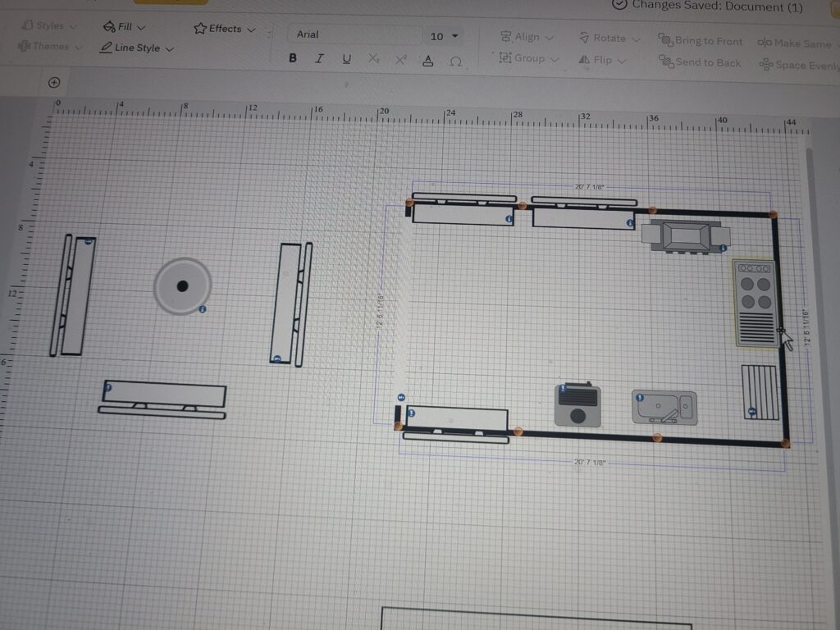
Task: Click Bring to Front button
Action: click(701, 41)
